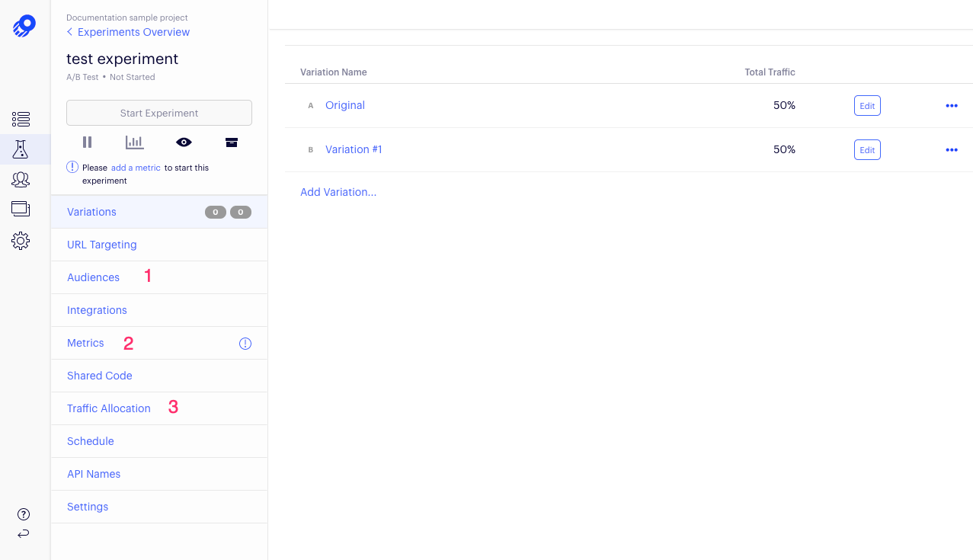Follow the add a metric link
973x560 pixels.
tap(136, 168)
